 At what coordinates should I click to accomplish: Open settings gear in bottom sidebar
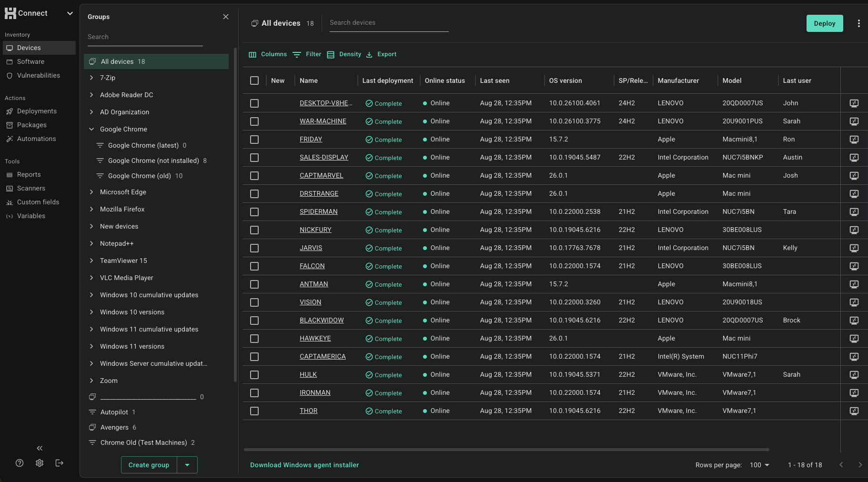[x=40, y=463]
